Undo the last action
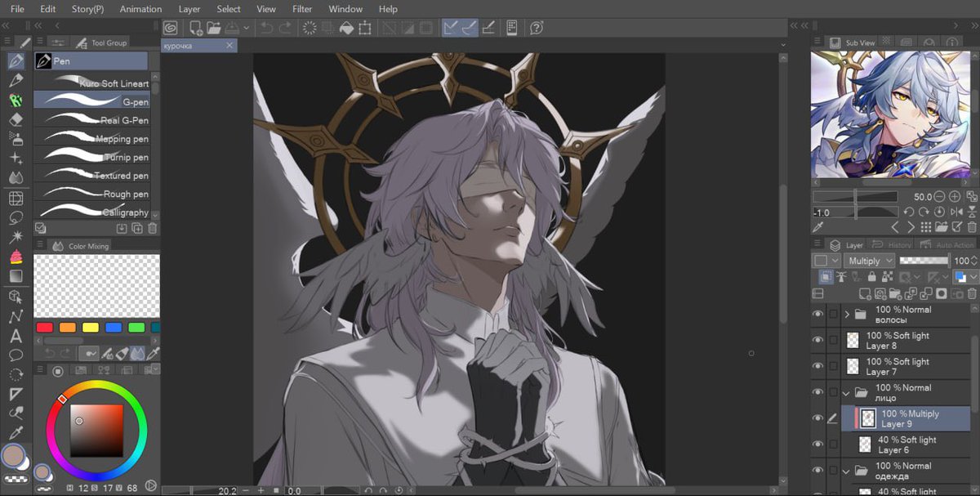 click(x=266, y=28)
